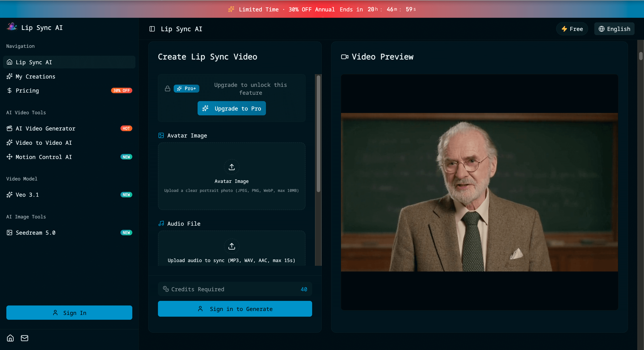Click the video camera icon by Video Preview

(345, 57)
